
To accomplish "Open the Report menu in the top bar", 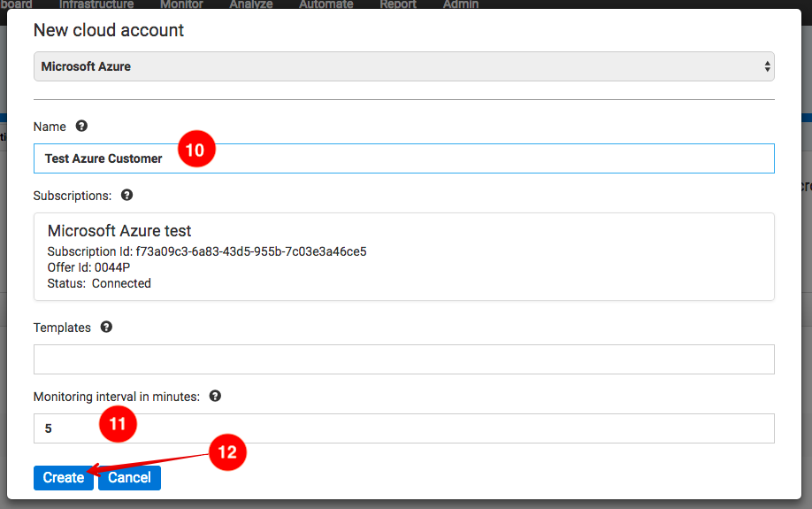I will (x=398, y=4).
